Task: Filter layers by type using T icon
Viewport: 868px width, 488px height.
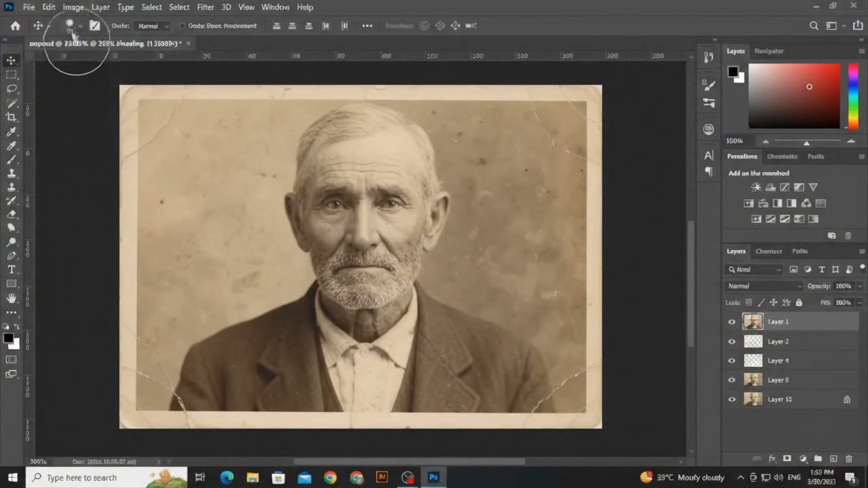Action: (822, 270)
